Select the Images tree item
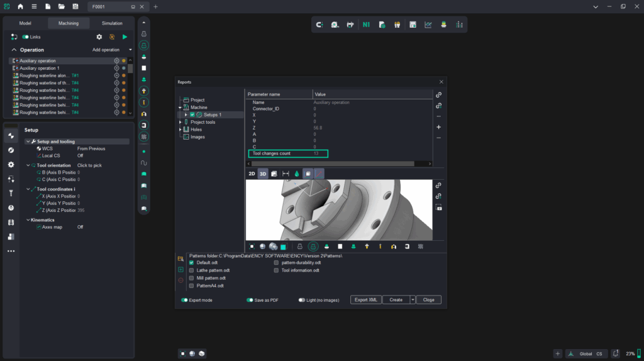 [197, 137]
